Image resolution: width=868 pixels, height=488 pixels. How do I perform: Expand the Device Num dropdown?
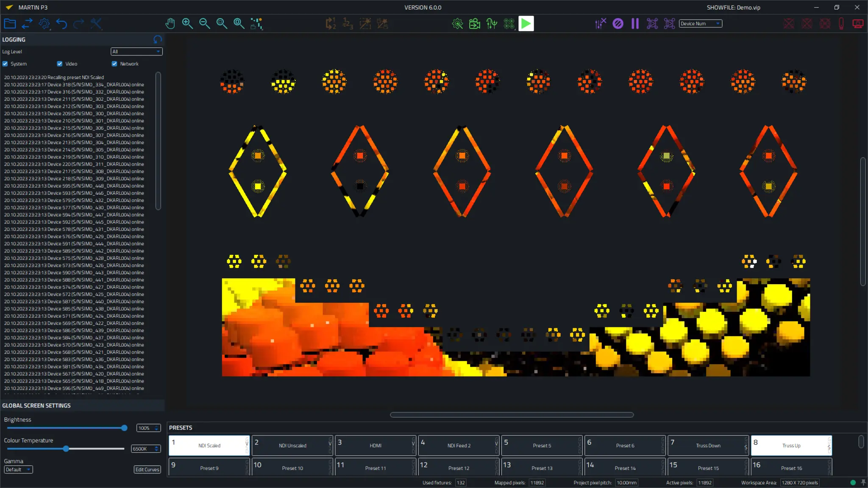click(x=700, y=24)
